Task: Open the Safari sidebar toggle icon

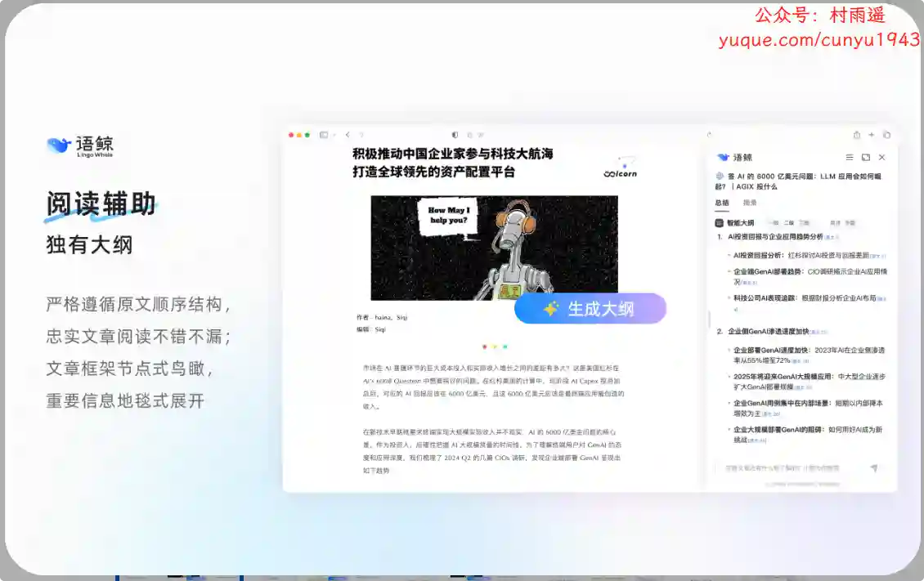Action: (324, 135)
